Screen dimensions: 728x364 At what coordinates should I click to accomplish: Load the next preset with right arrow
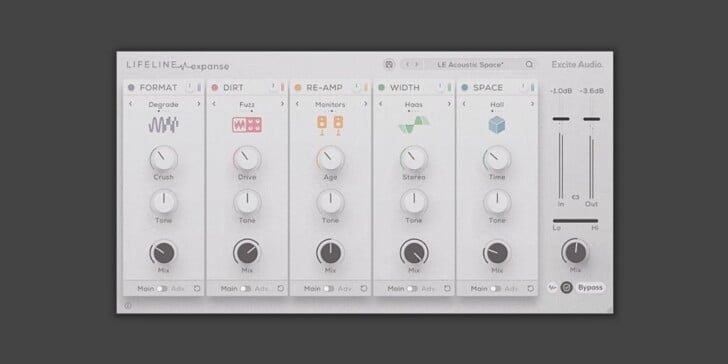[x=416, y=65]
